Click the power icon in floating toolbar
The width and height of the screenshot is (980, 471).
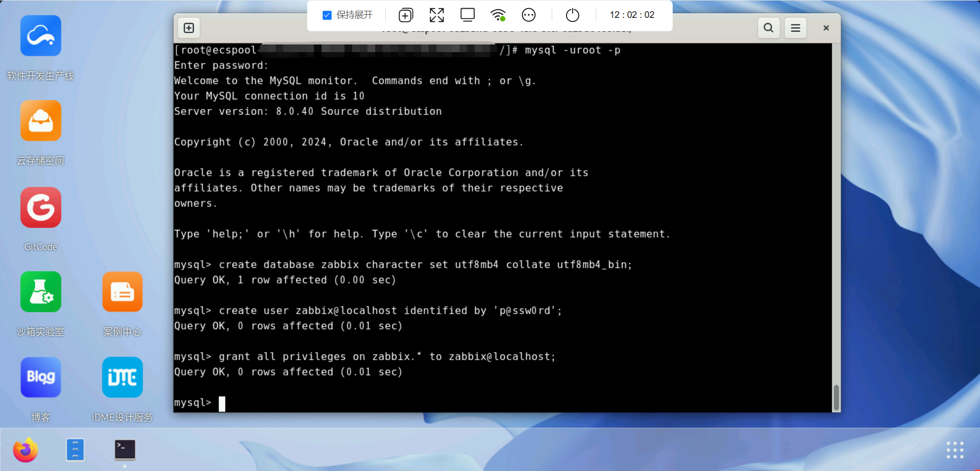tap(573, 15)
